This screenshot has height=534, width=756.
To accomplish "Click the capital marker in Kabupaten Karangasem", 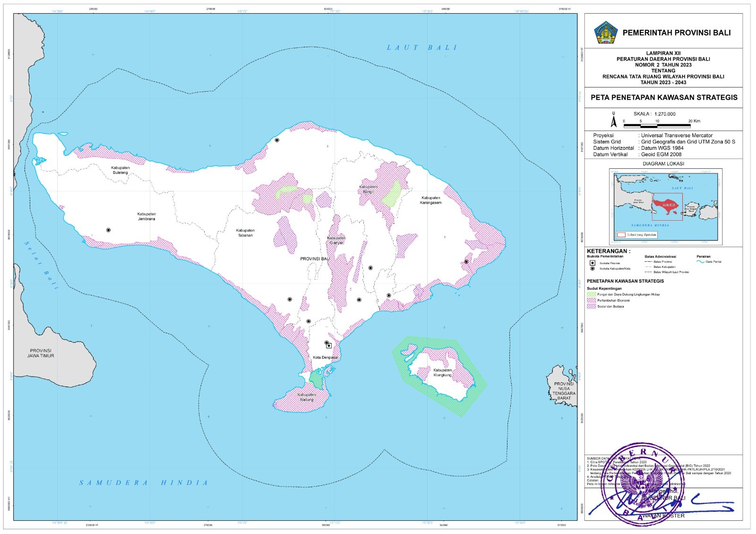I will pyautogui.click(x=466, y=262).
